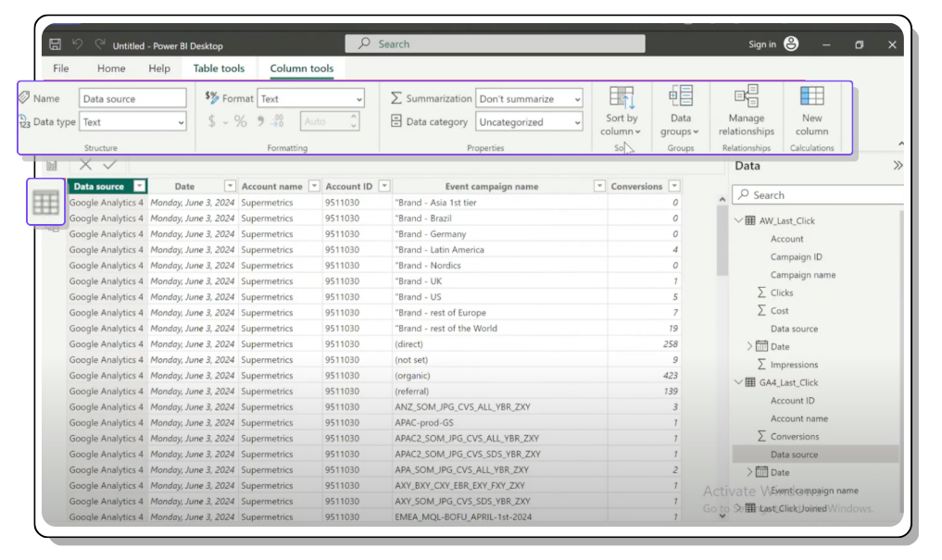
Task: Click the column Name input field
Action: 132,99
